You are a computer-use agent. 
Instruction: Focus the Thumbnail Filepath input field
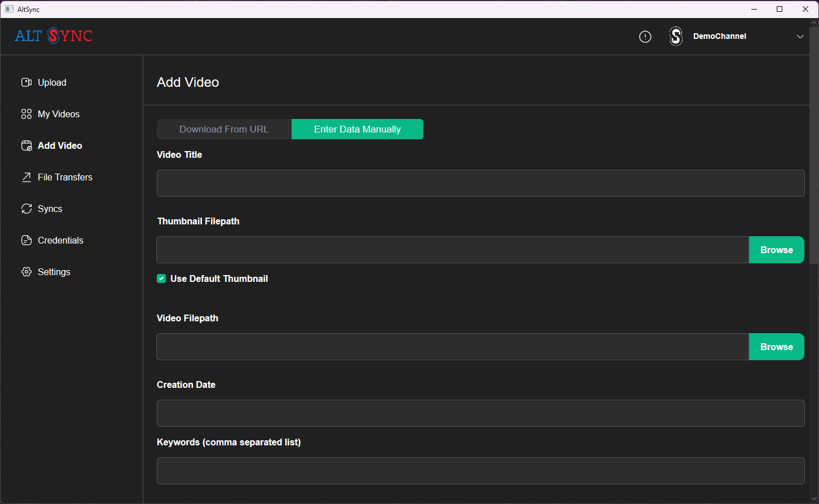coord(452,250)
